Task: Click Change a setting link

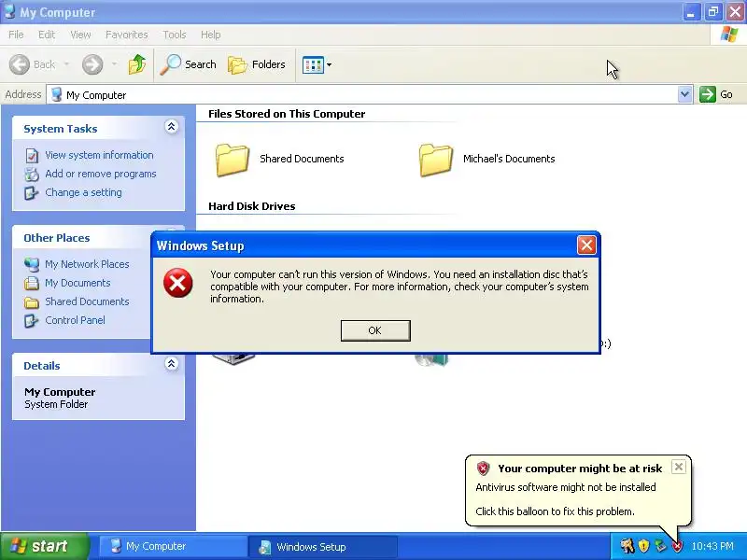Action: (x=83, y=192)
